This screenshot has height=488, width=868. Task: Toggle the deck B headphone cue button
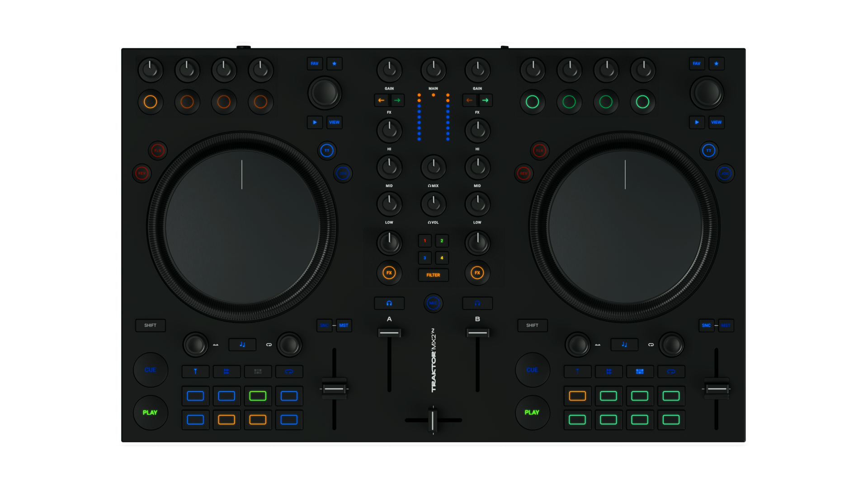tap(477, 303)
